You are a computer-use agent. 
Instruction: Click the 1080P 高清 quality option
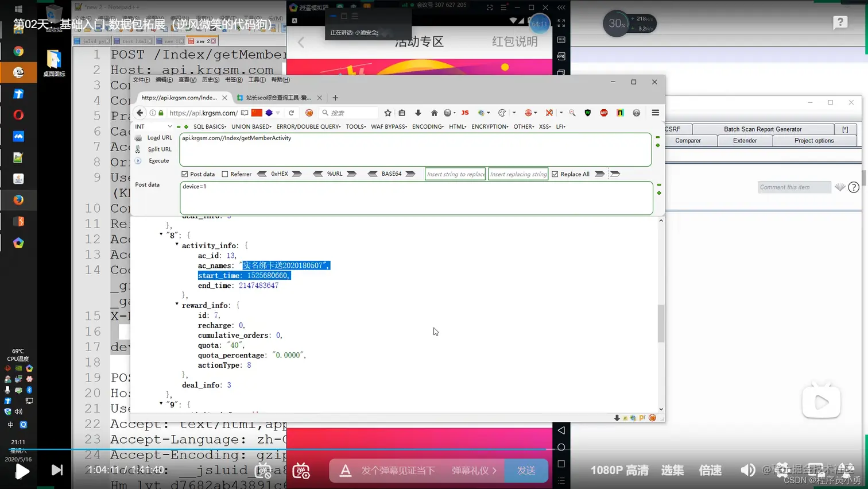coord(619,470)
